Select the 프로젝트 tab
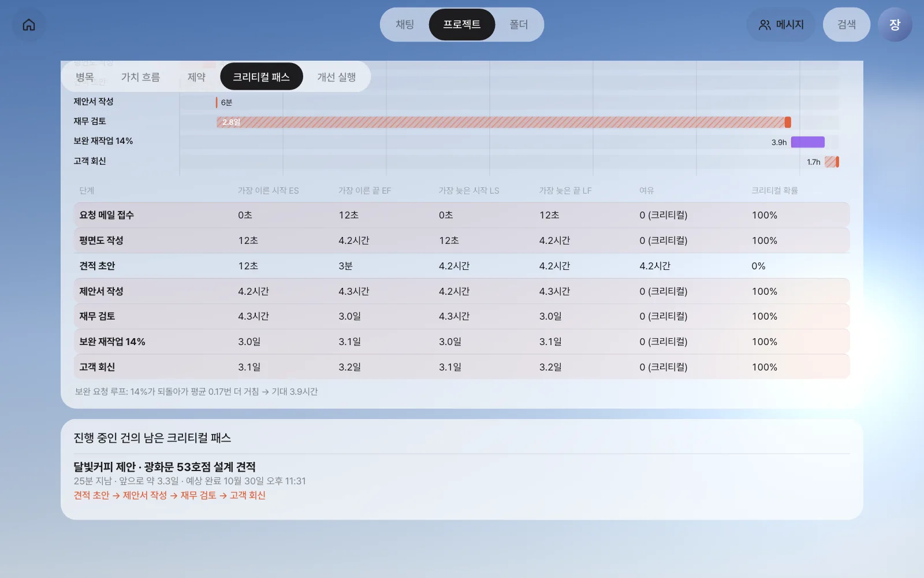The image size is (924, 578). (x=462, y=25)
